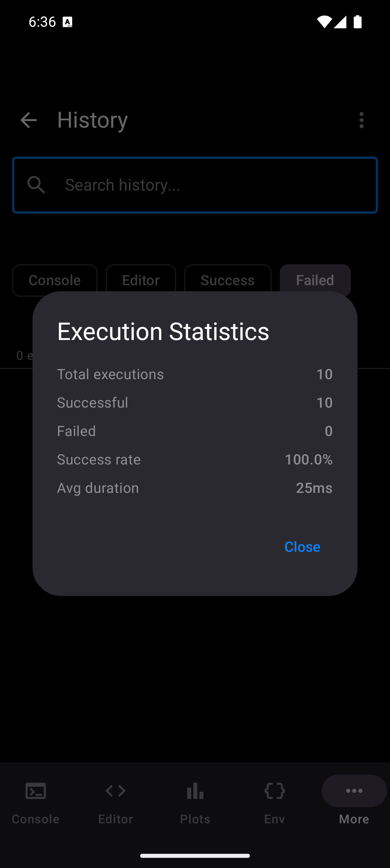Open the three-dot overflow menu
Viewport: 390px width, 868px height.
click(x=361, y=120)
